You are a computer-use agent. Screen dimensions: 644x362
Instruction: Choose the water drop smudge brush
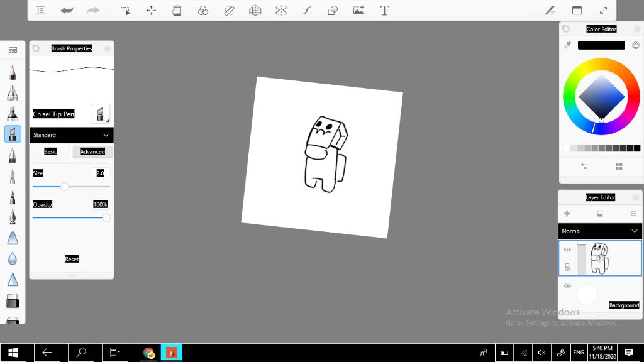point(13,258)
